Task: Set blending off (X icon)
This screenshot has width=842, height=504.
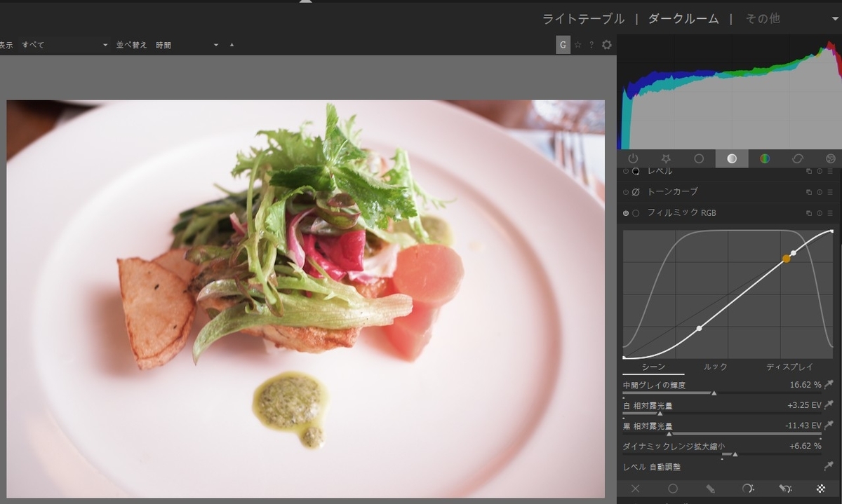Action: pos(635,489)
